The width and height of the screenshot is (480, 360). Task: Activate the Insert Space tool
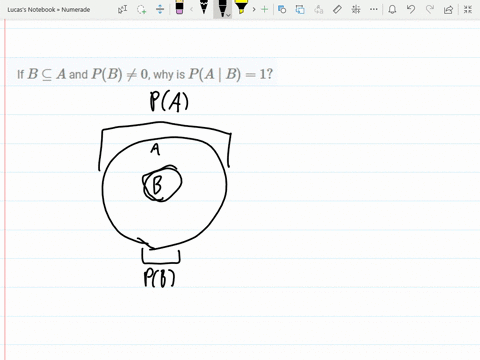160,9
